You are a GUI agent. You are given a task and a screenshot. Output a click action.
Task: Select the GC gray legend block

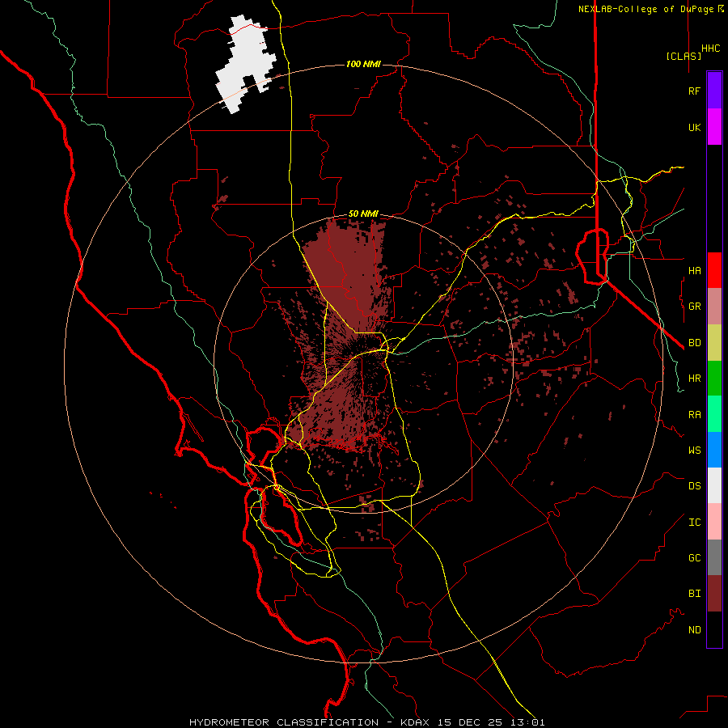coord(714,557)
